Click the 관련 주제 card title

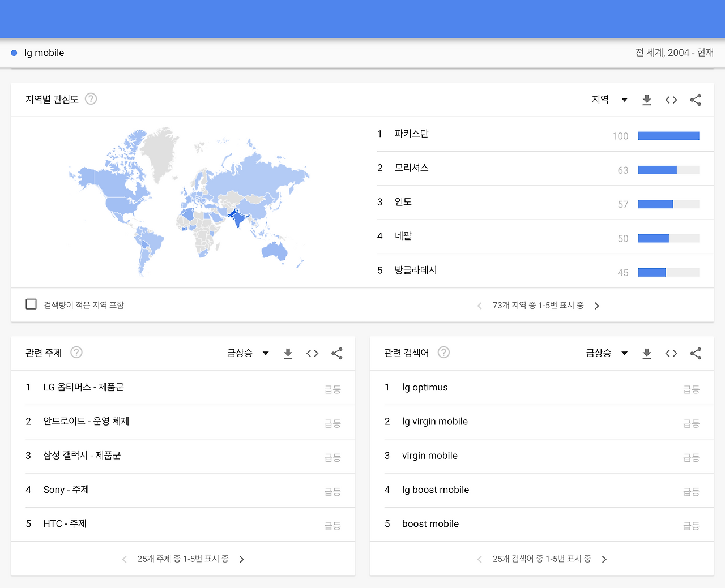[44, 353]
